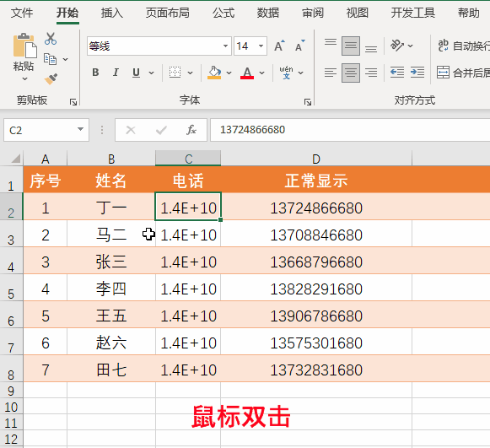Decrease font size with smaller A icon
The height and width of the screenshot is (448, 490).
click(x=299, y=46)
